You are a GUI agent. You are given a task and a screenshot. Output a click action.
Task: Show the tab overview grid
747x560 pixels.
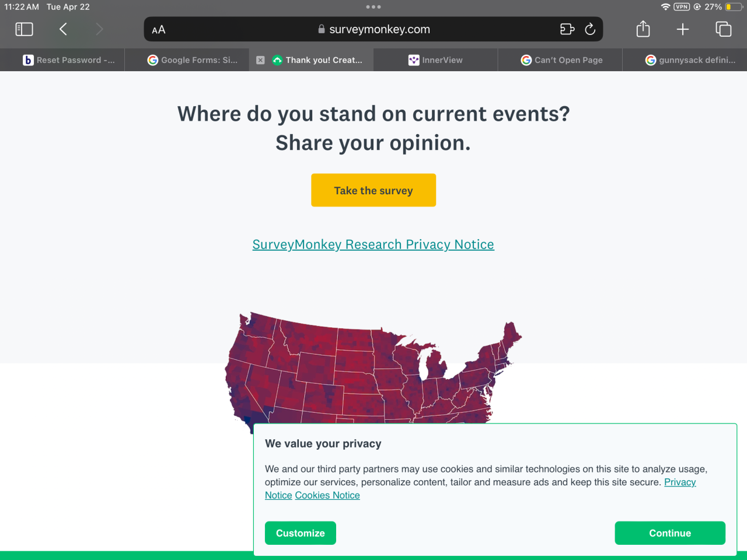point(723,29)
